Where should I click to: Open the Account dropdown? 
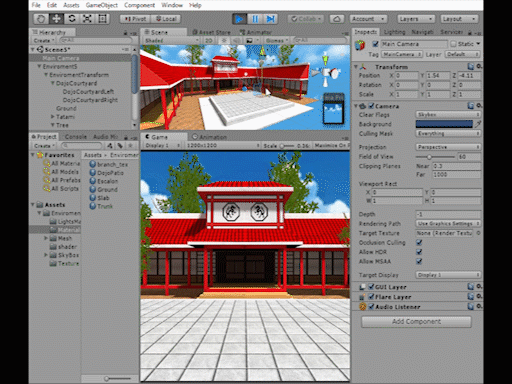tap(368, 19)
